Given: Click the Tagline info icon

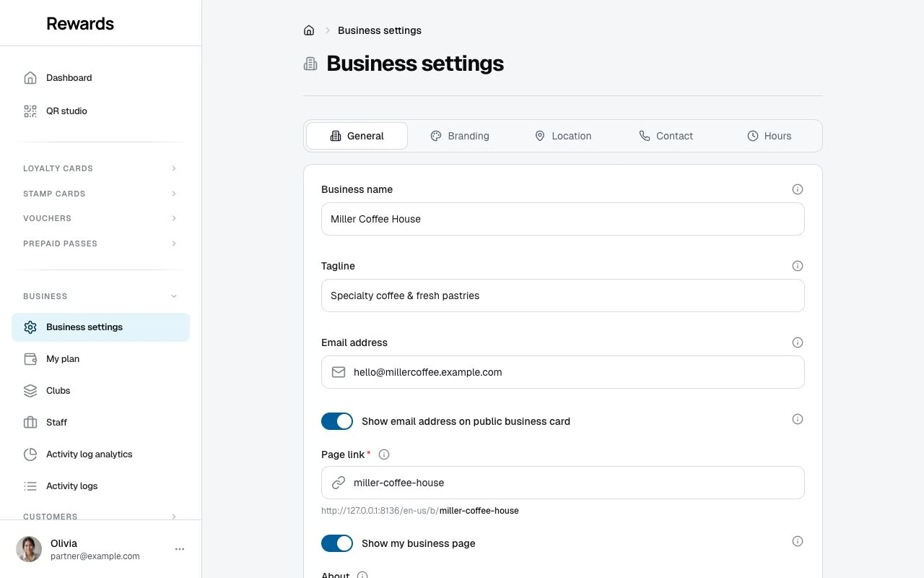Looking at the screenshot, I should (x=798, y=266).
